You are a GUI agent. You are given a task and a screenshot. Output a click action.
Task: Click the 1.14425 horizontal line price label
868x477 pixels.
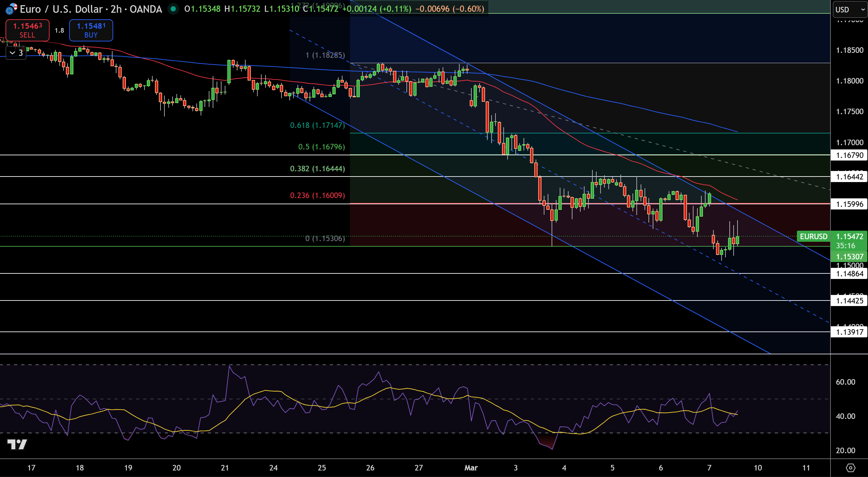tap(849, 300)
